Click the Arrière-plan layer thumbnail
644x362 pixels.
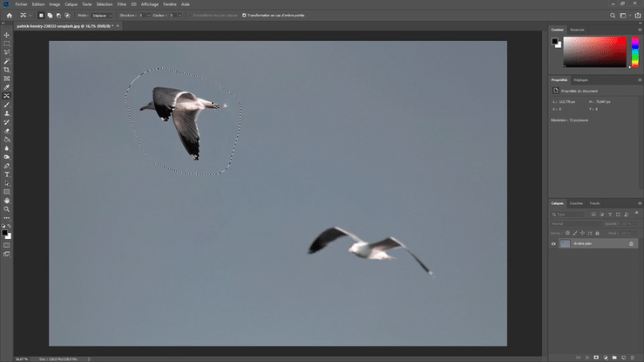[566, 243]
